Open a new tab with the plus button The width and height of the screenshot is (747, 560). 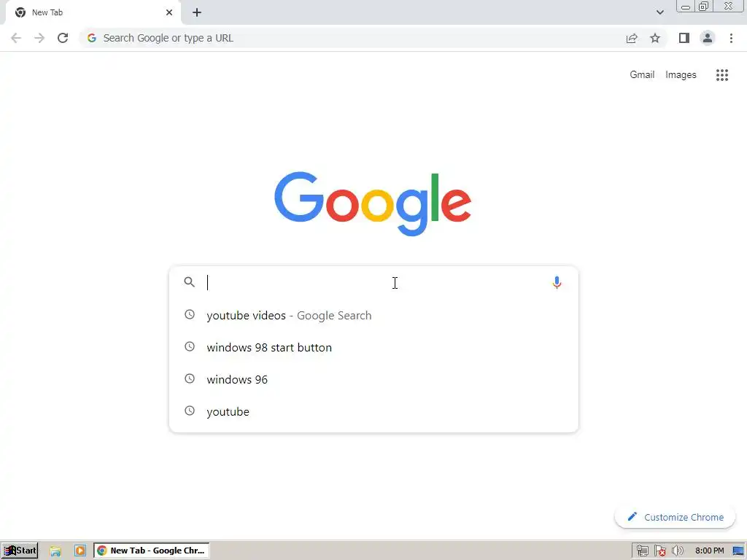[197, 12]
